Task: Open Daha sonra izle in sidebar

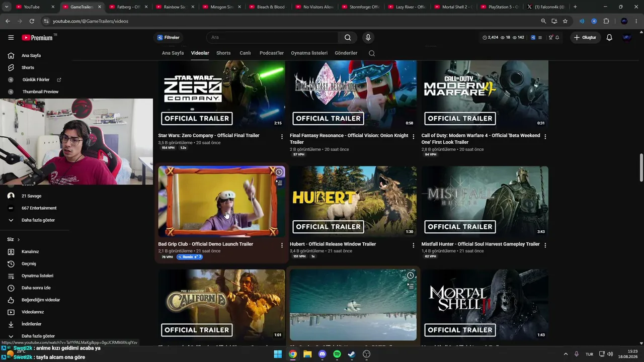Action: [36, 288]
